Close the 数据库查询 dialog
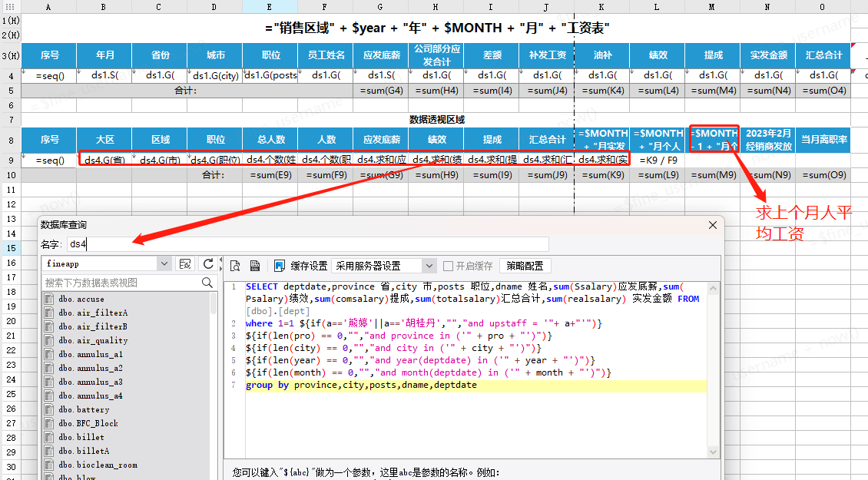 (x=713, y=225)
